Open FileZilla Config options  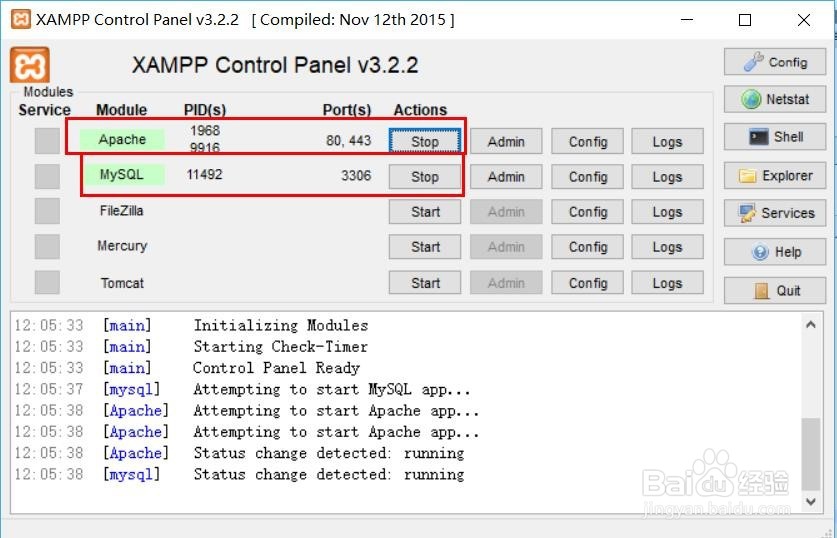tap(588, 212)
